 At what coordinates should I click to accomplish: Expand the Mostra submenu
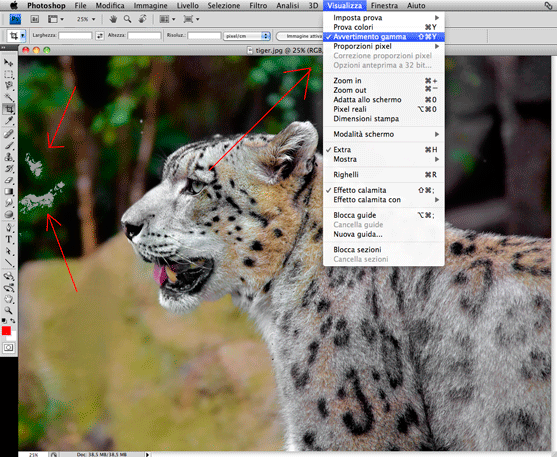384,159
